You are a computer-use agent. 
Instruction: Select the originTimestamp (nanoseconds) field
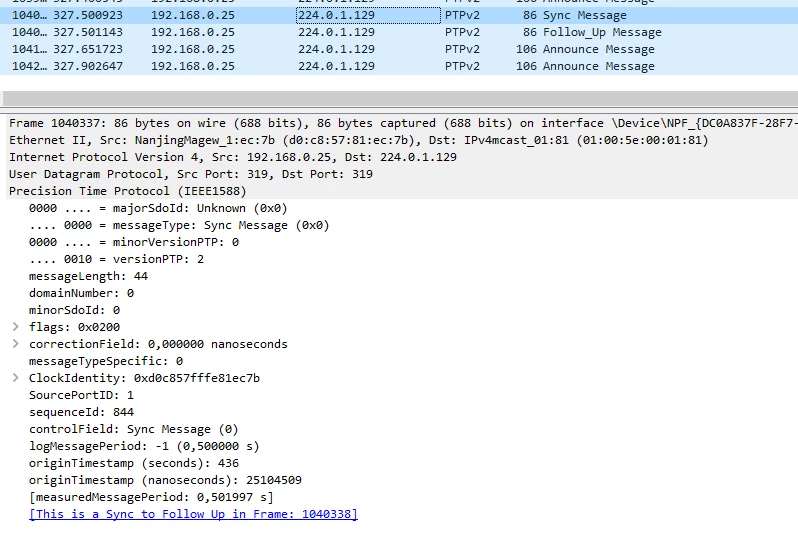pos(165,480)
